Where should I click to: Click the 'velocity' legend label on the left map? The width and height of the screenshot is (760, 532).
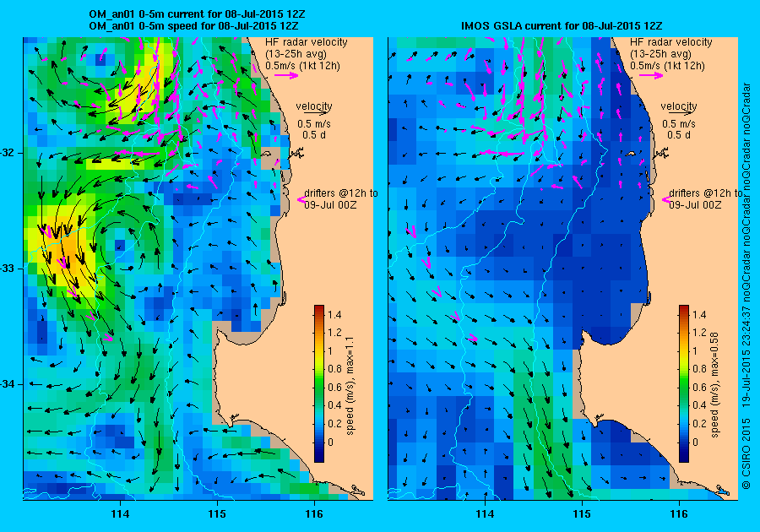[x=314, y=106]
